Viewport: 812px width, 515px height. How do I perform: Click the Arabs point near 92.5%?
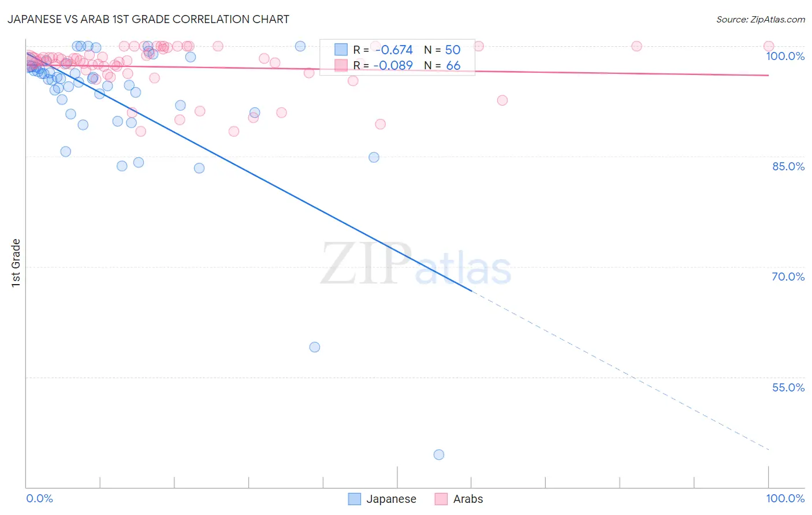coord(502,100)
